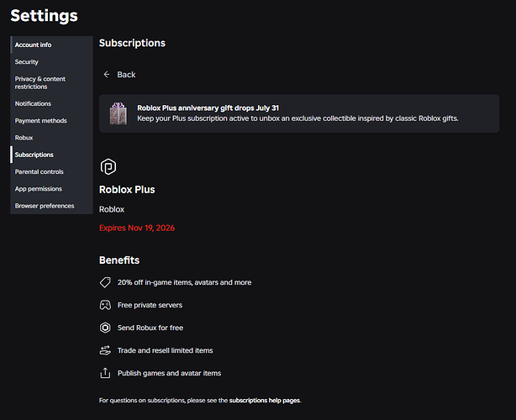Viewport: 516px width, 420px height.
Task: Click the discount tag icon
Action: (105, 282)
